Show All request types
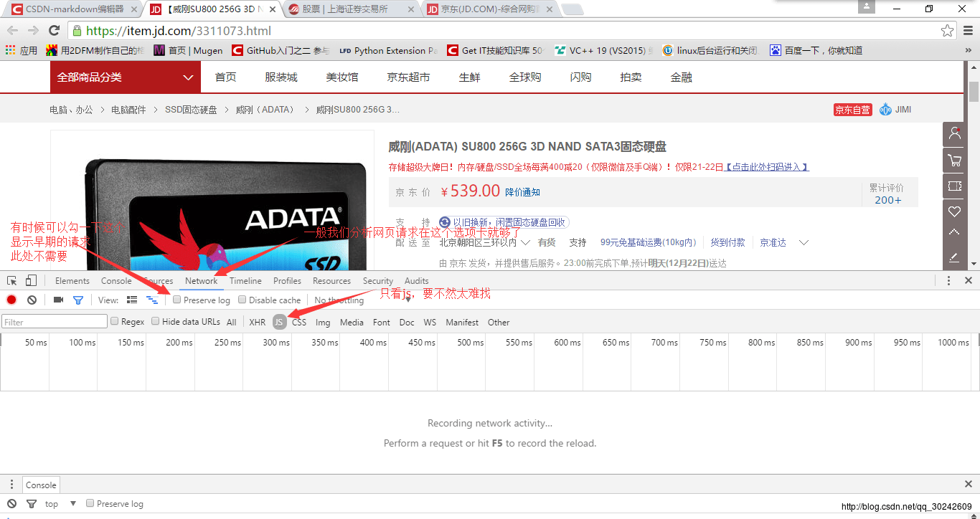The image size is (980, 519). (231, 322)
